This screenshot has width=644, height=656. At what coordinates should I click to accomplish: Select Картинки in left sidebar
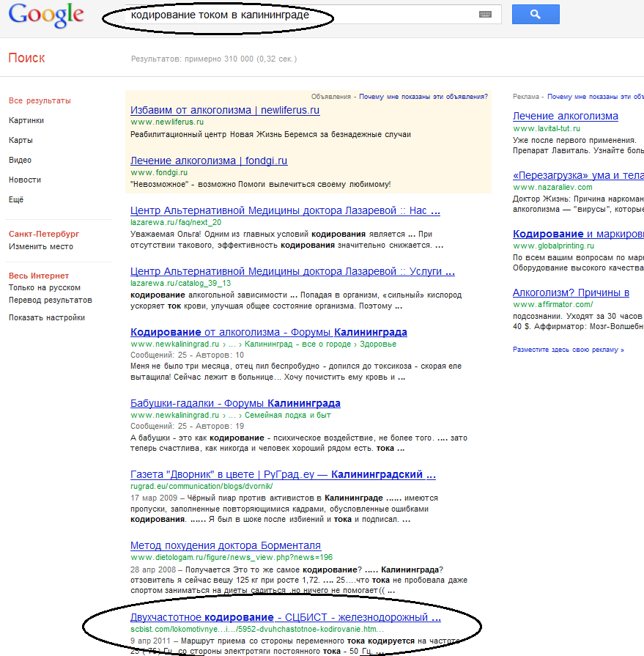pos(26,120)
